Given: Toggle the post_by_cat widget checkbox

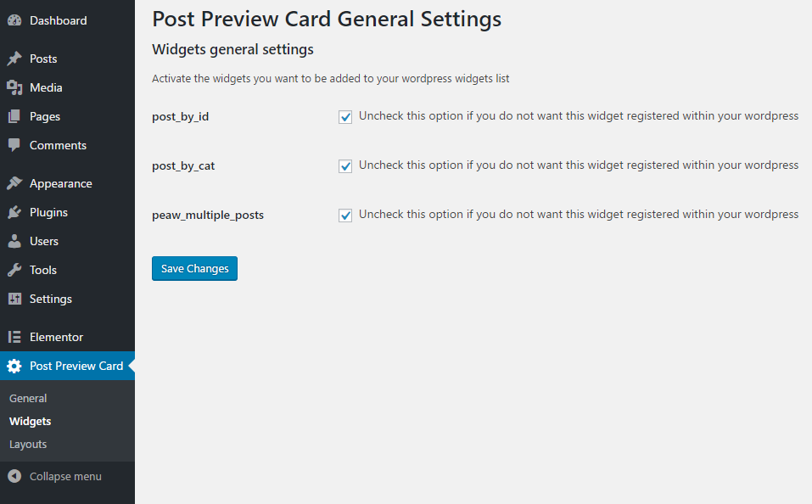Looking at the screenshot, I should pyautogui.click(x=345, y=166).
